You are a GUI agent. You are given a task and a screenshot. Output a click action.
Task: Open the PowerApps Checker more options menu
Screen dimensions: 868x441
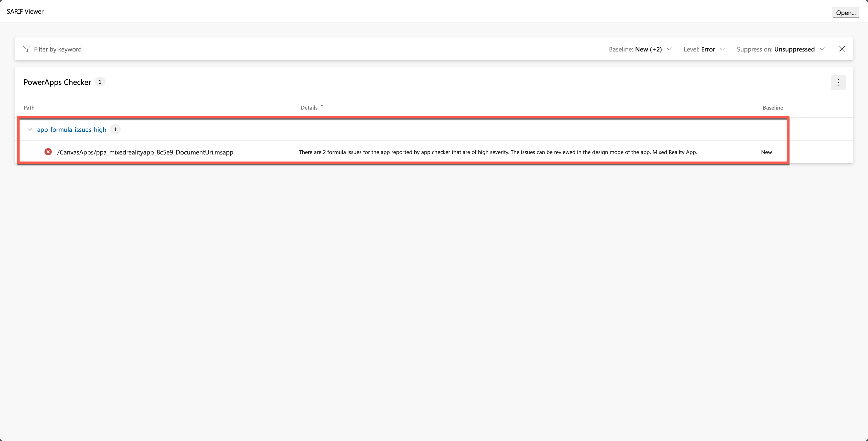pos(838,83)
